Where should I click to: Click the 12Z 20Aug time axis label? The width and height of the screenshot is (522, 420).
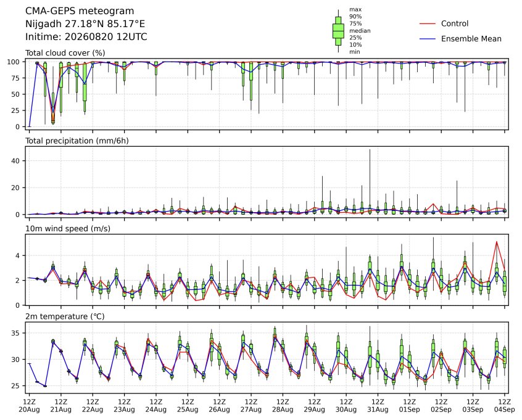(29, 406)
